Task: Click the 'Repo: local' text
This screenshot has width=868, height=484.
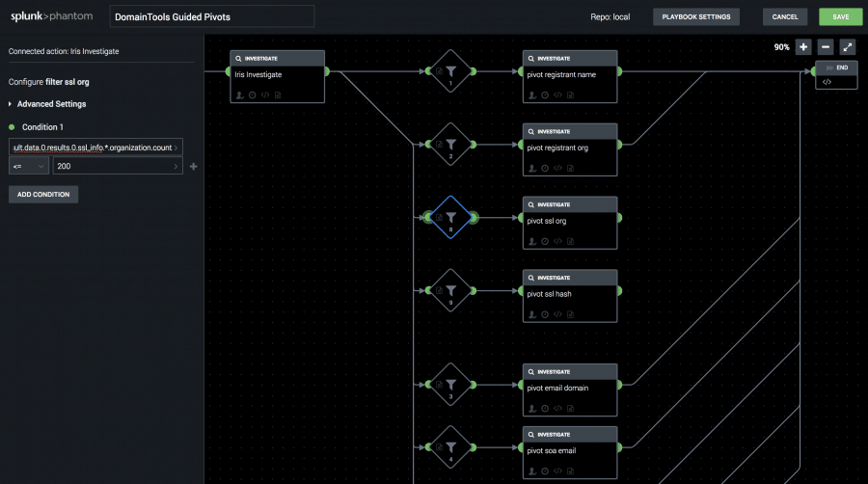Action: click(x=610, y=17)
